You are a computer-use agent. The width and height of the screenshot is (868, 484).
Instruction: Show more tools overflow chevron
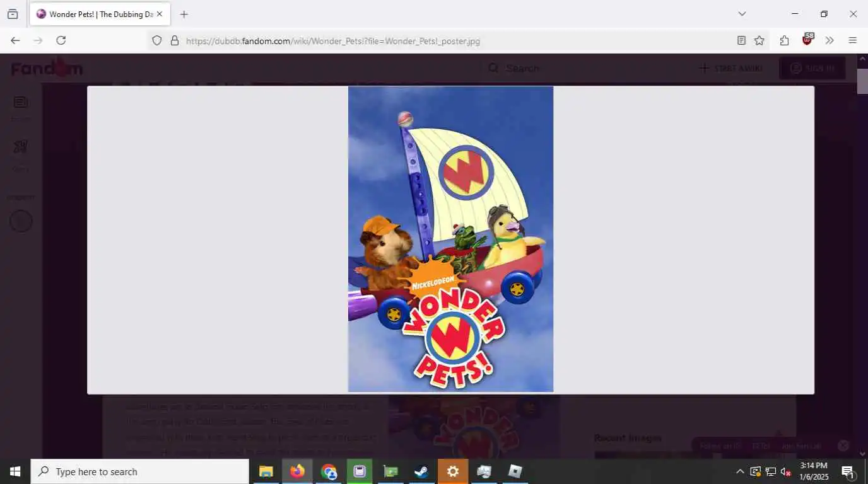830,40
